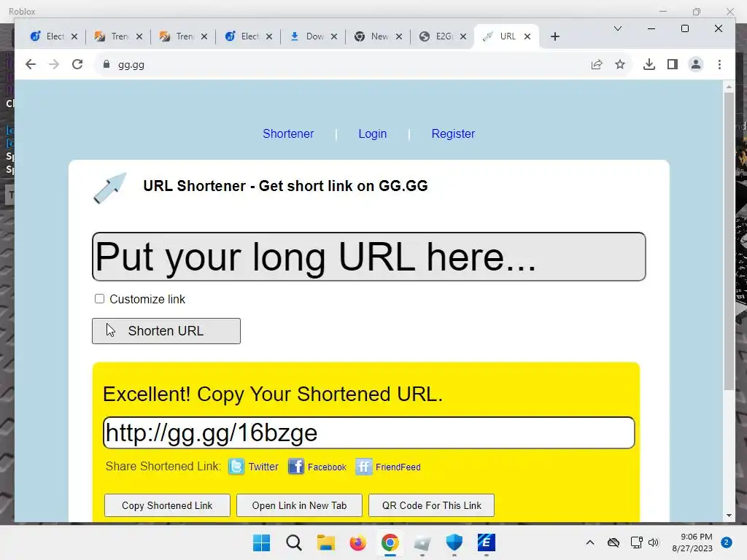Click the Twitter share text link
This screenshot has width=747, height=560.
[x=263, y=467]
